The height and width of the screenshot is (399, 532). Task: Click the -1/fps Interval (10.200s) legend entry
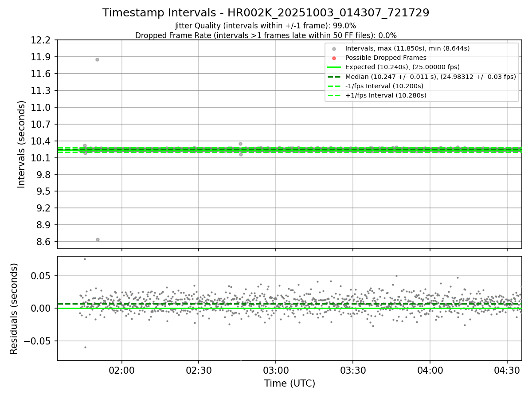pos(384,86)
